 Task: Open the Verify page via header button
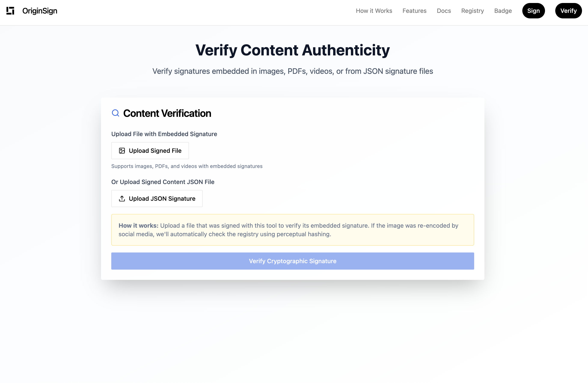[568, 11]
